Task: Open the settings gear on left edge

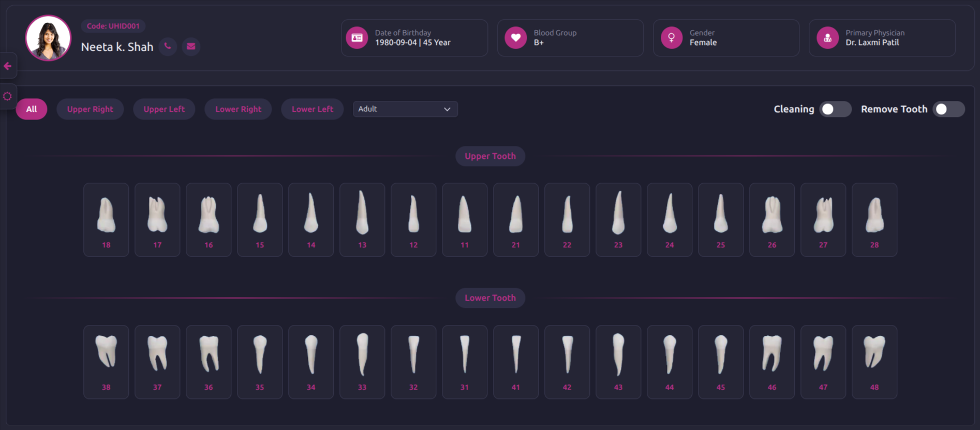Action: 8,96
